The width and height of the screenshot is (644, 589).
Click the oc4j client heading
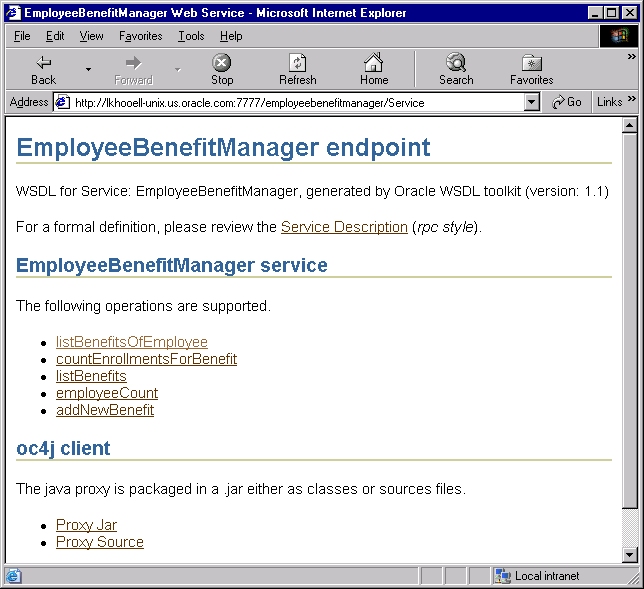(63, 449)
